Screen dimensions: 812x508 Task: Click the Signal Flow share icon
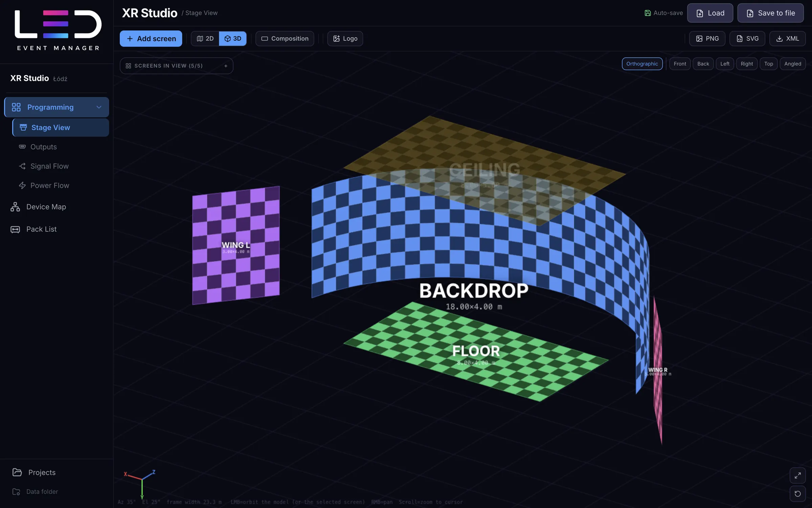22,166
